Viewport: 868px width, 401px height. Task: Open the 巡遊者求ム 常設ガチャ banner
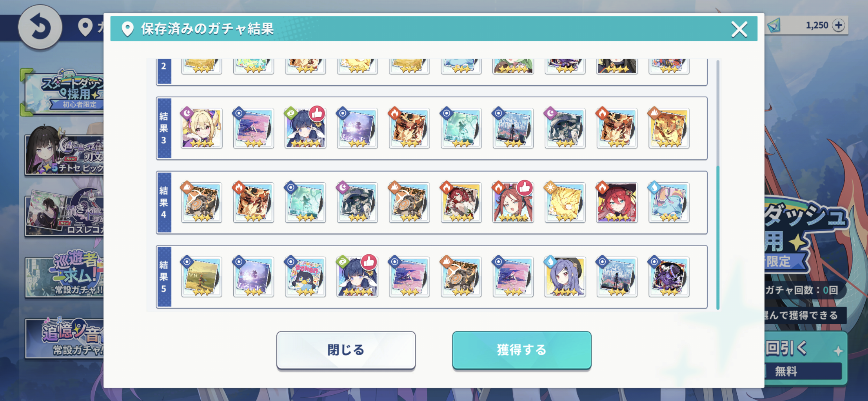tap(64, 275)
